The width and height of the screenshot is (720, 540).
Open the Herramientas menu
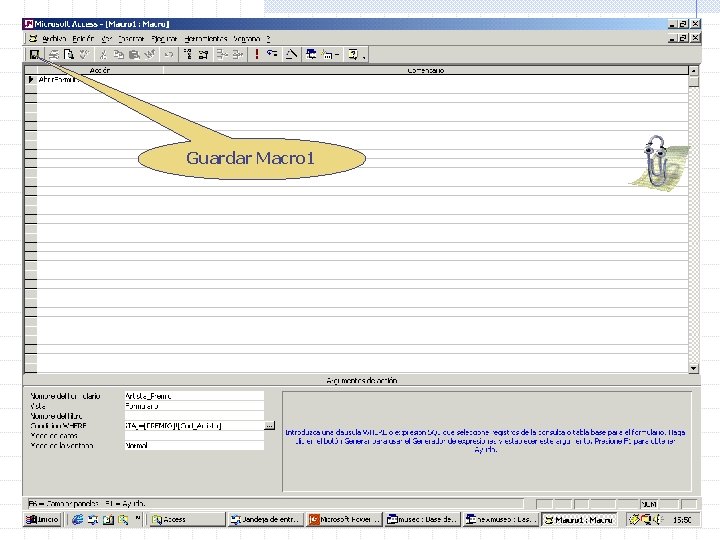point(206,39)
